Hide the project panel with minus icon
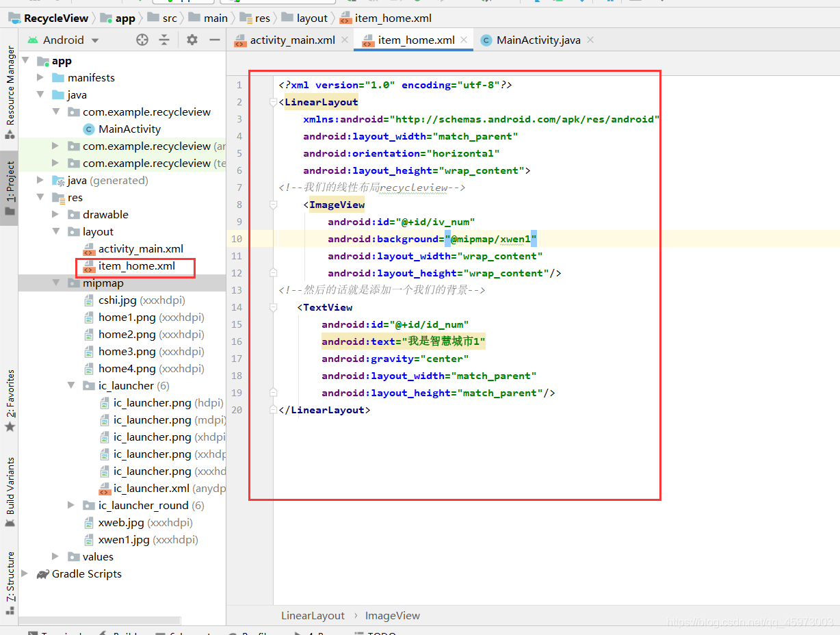This screenshot has width=840, height=635. point(215,40)
